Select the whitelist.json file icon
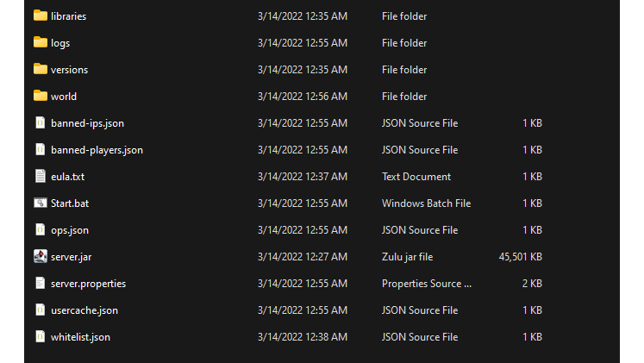 pos(40,336)
